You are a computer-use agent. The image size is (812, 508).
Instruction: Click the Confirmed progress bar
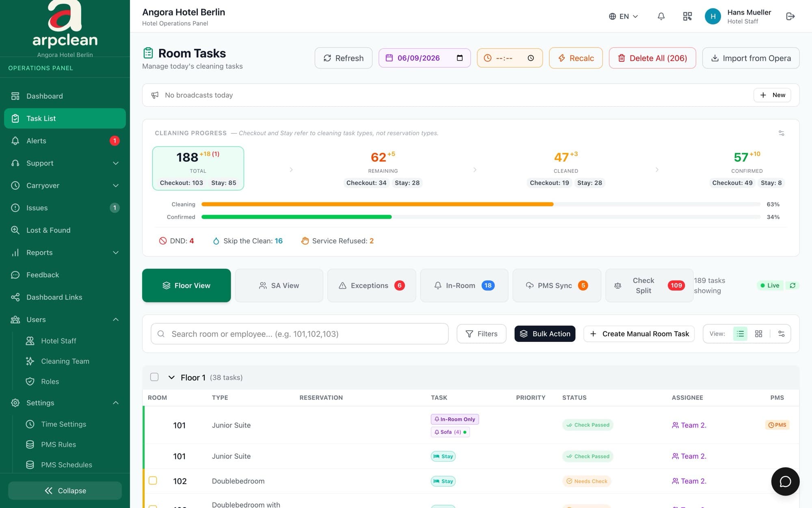[x=481, y=217]
